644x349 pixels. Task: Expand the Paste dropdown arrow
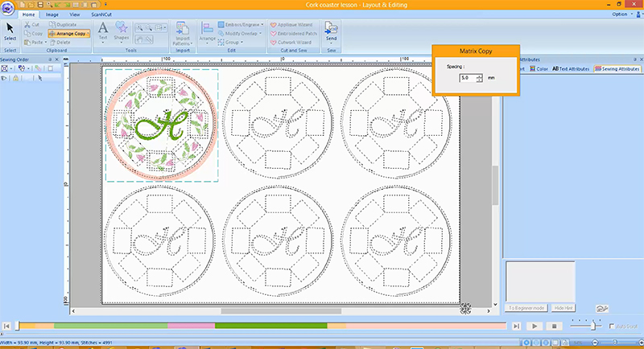46,43
